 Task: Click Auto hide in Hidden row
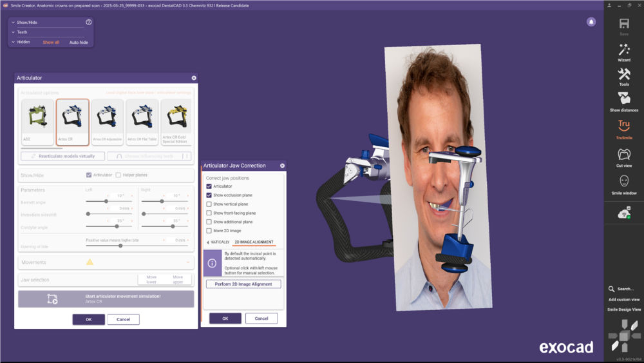79,43
